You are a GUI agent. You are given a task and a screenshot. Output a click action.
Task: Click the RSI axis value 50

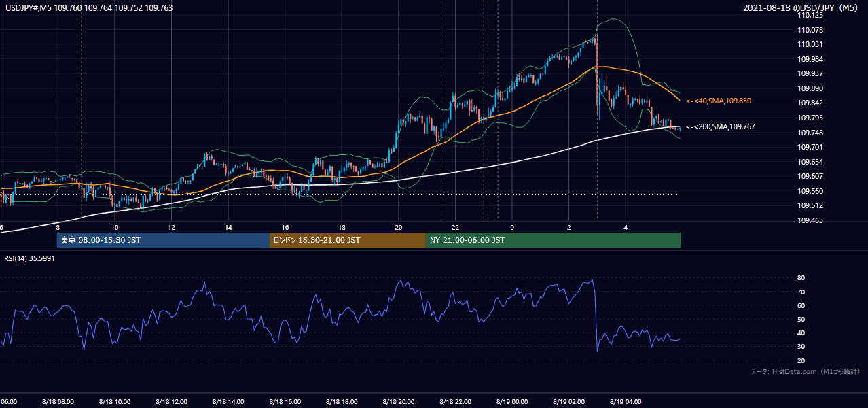click(x=801, y=320)
